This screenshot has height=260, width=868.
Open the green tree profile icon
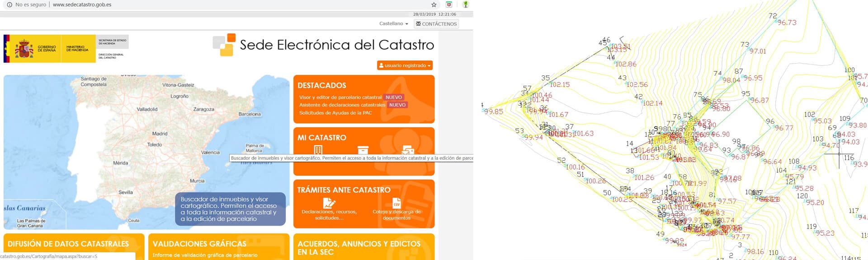[x=465, y=5]
